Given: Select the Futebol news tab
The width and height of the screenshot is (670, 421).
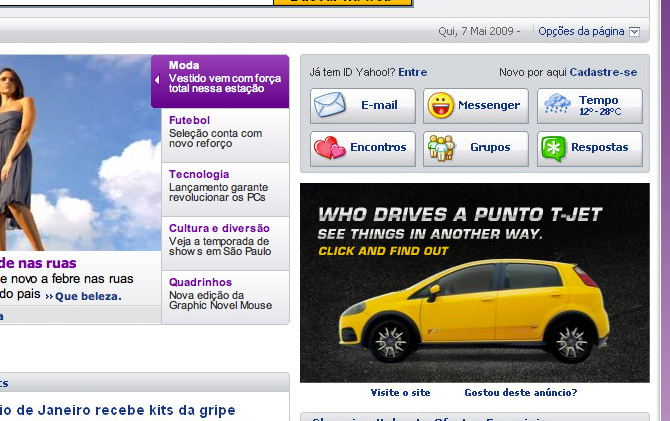Looking at the screenshot, I should (225, 135).
